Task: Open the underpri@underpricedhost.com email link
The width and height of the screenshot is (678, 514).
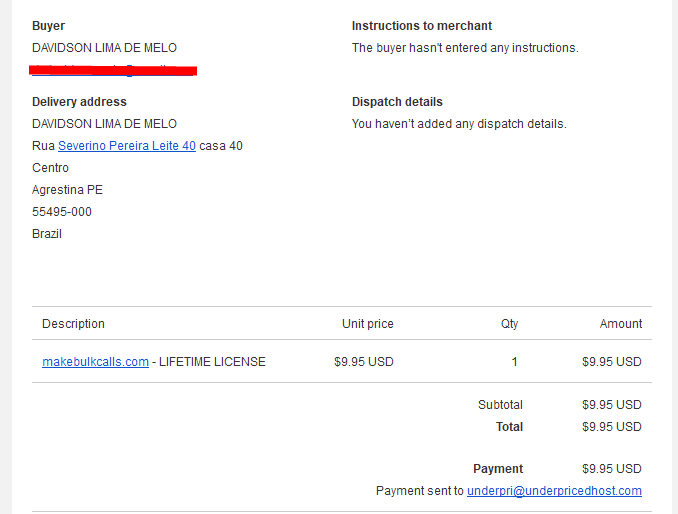Action: 554,491
